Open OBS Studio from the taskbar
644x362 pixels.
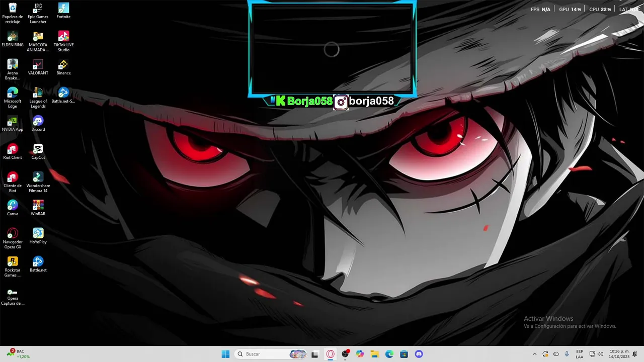click(x=345, y=354)
